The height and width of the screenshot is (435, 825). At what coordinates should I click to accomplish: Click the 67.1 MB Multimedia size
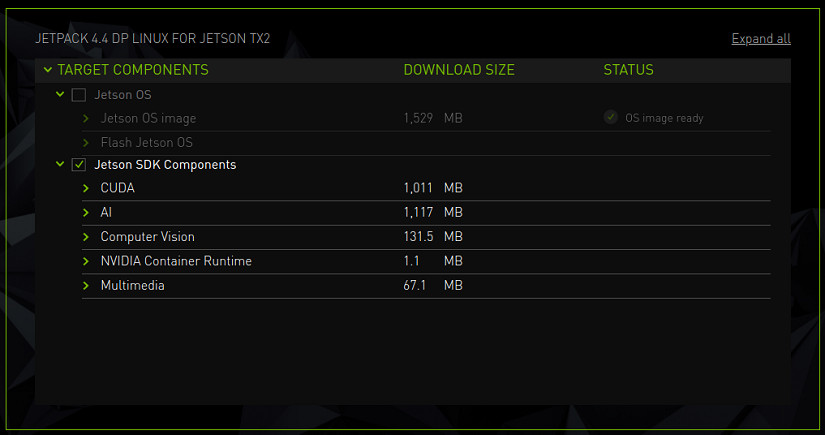[x=433, y=285]
